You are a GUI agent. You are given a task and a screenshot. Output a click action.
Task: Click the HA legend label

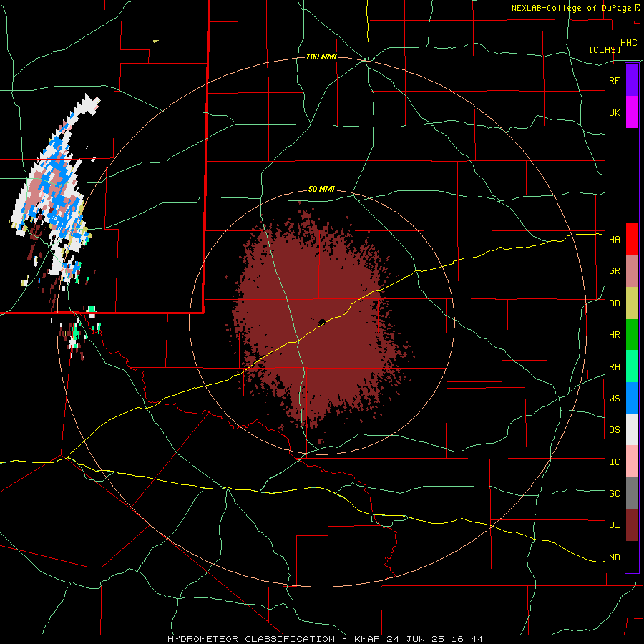(x=615, y=240)
